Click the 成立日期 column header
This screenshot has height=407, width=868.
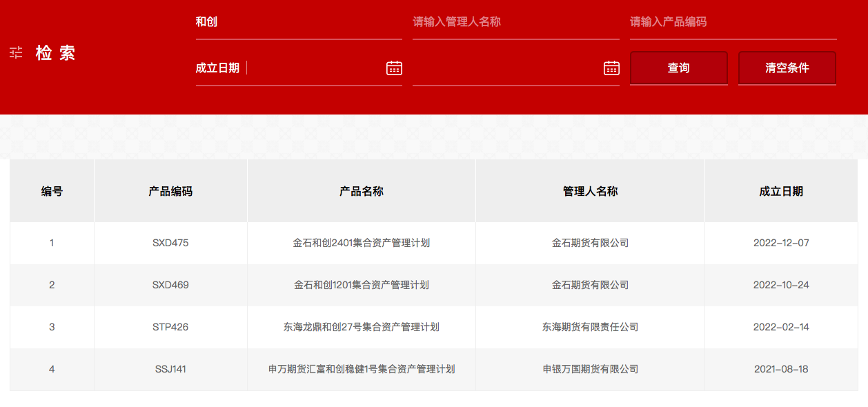click(781, 191)
